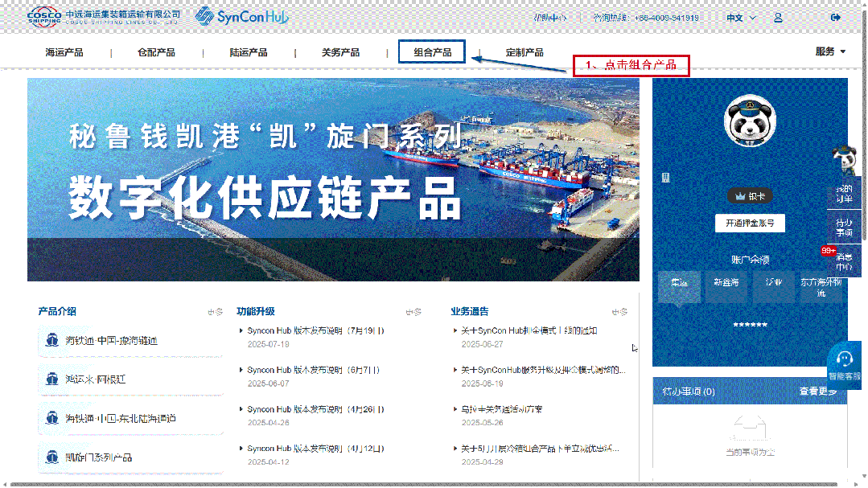Click the 秘鲁钱凯港 banner image
The width and height of the screenshot is (868, 488).
click(x=333, y=179)
